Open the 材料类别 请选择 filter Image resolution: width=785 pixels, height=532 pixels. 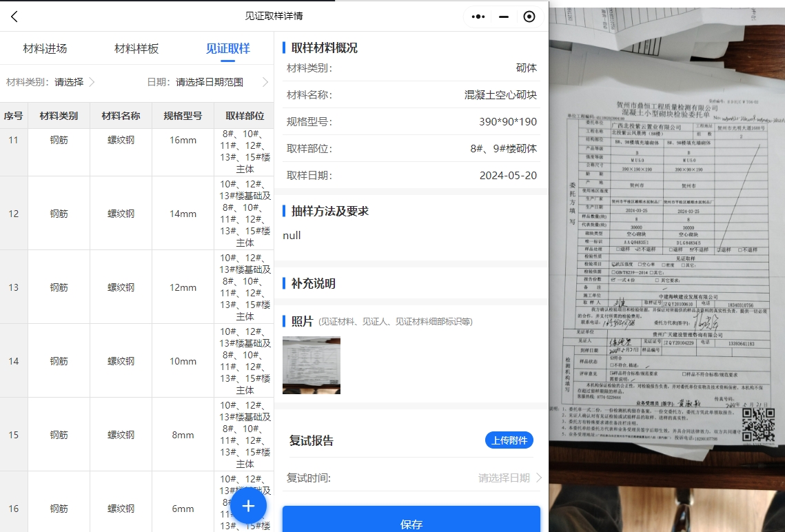[x=50, y=82]
